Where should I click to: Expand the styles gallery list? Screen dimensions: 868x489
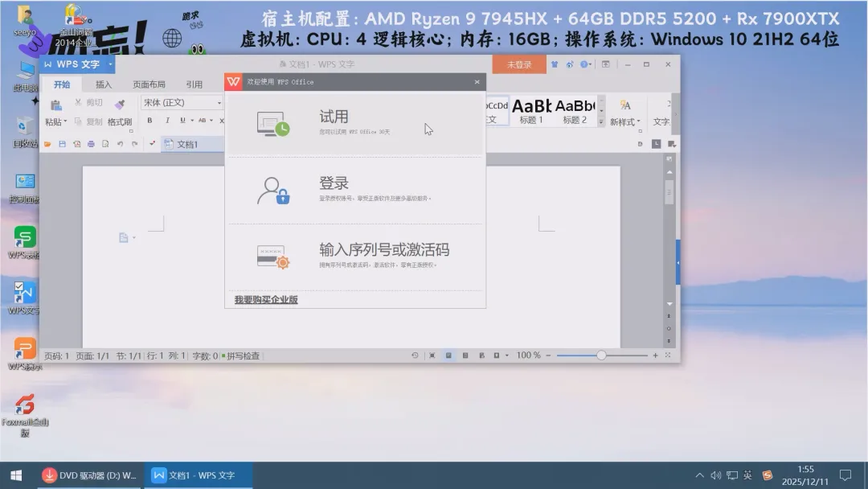pos(600,121)
